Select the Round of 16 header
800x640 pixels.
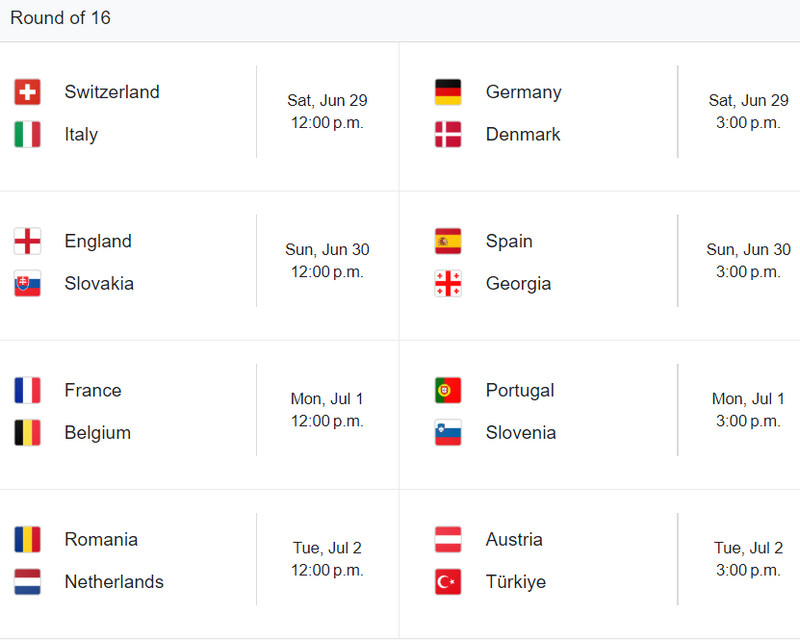(x=60, y=18)
